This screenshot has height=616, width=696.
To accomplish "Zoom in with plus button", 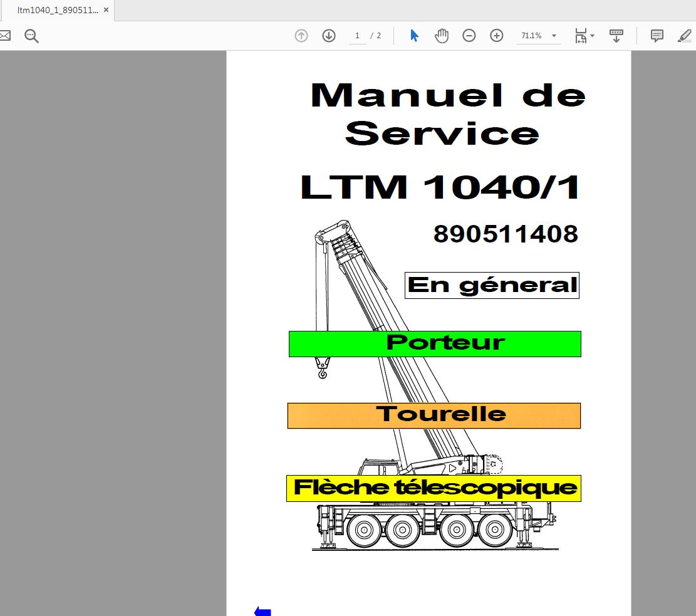I will 497,36.
